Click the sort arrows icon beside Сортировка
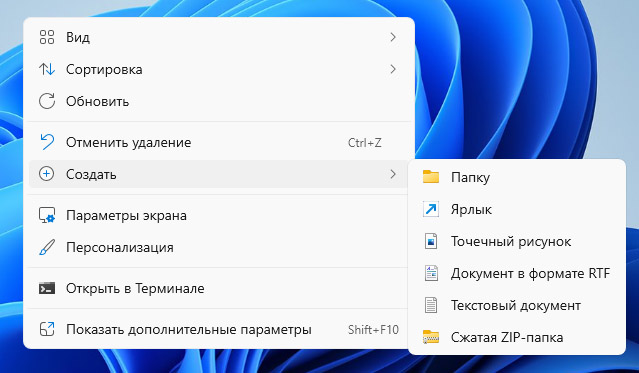639x373 pixels. [47, 69]
